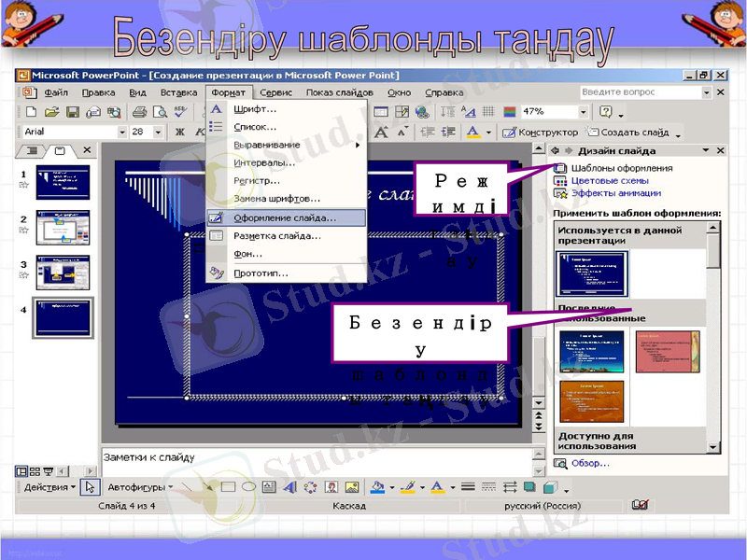
Task: Open the font color swatch dropdown
Action: (x=488, y=132)
